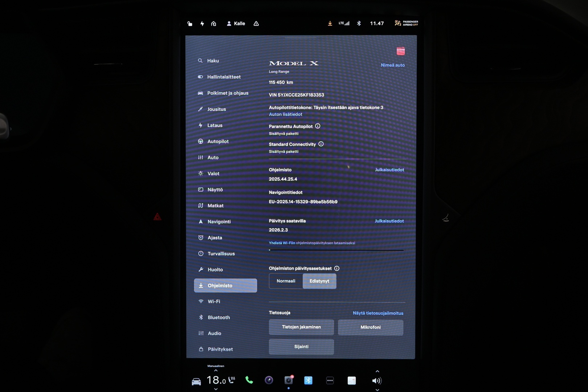Tap the software download icon in status bar
The width and height of the screenshot is (588, 392).
(330, 23)
